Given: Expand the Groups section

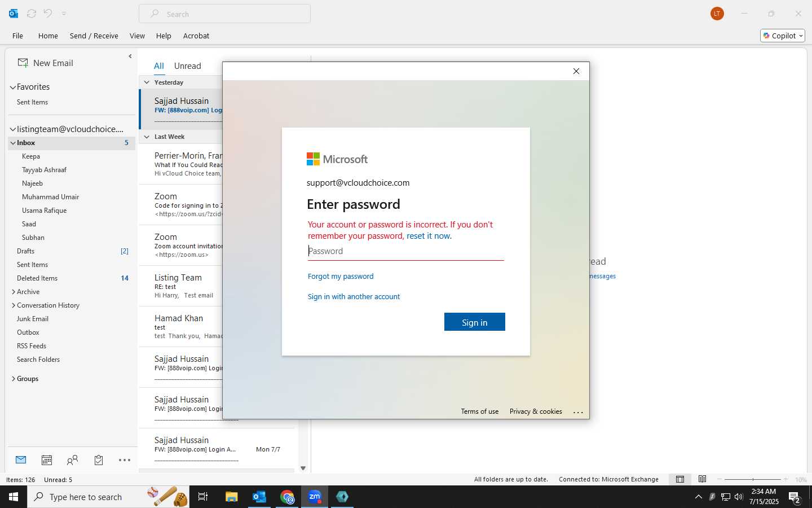Looking at the screenshot, I should tap(14, 379).
